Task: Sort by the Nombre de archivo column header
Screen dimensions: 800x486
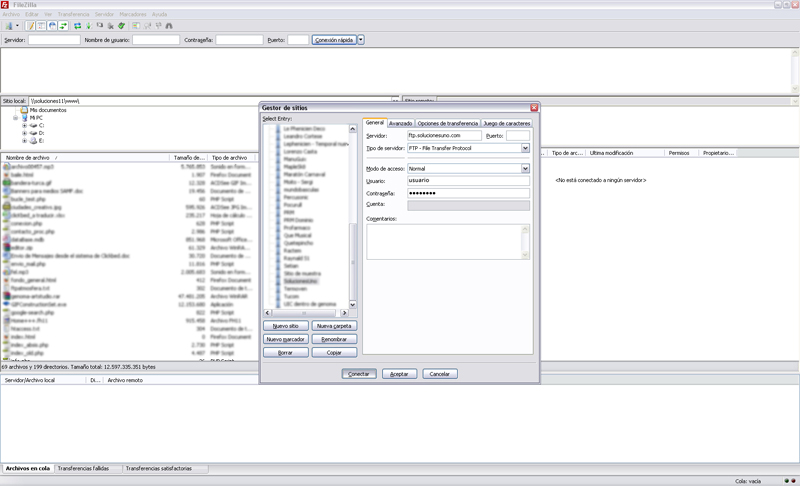Action: [85, 158]
